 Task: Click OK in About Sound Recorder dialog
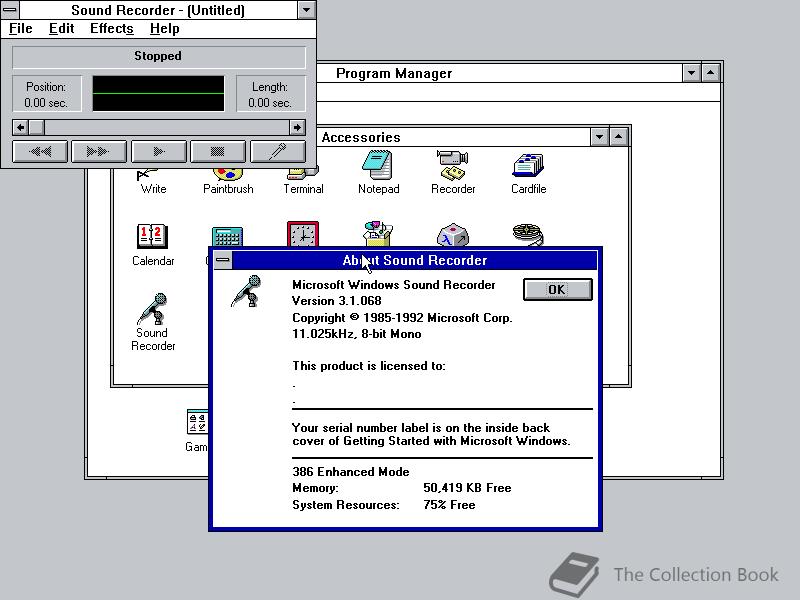coord(558,289)
